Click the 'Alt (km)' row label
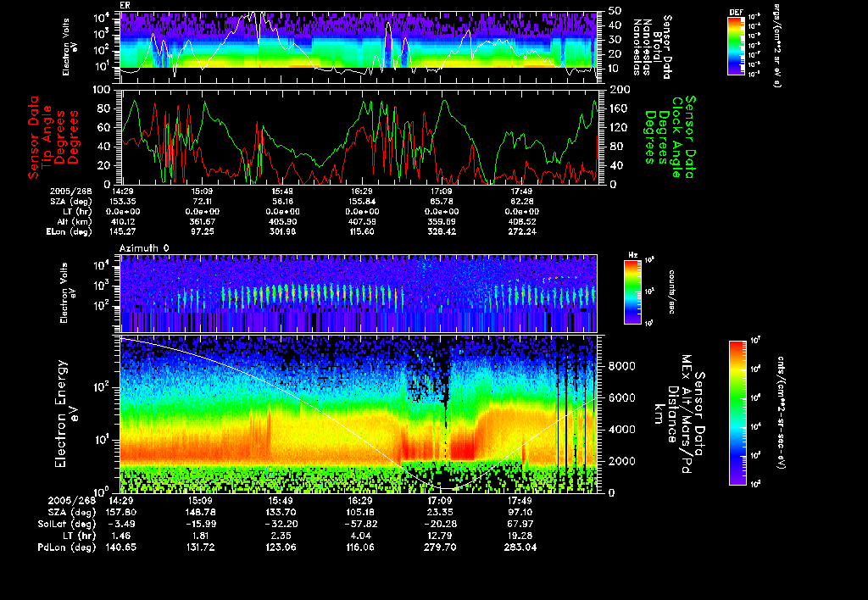 pyautogui.click(x=74, y=221)
